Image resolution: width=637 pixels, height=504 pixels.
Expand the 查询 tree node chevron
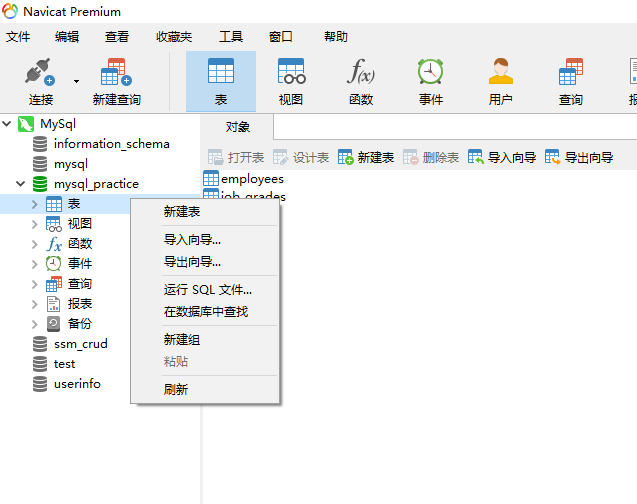pos(35,284)
